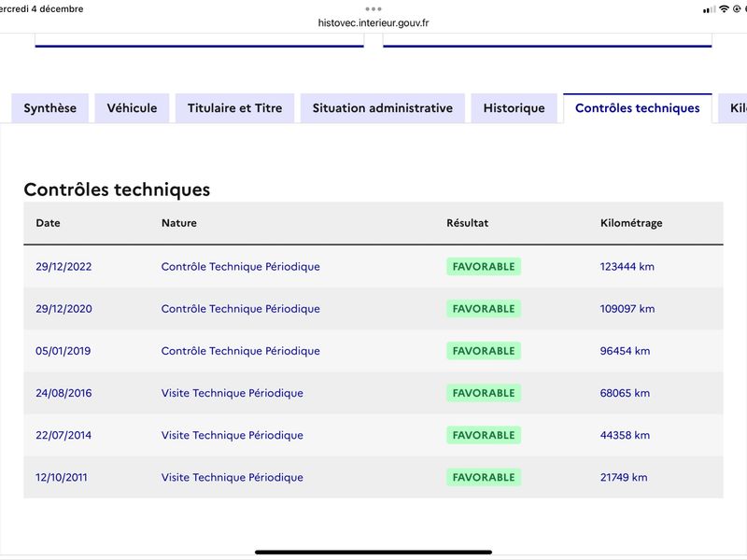The width and height of the screenshot is (747, 560).
Task: Click the 29/12/2022 inspection date
Action: 63,267
